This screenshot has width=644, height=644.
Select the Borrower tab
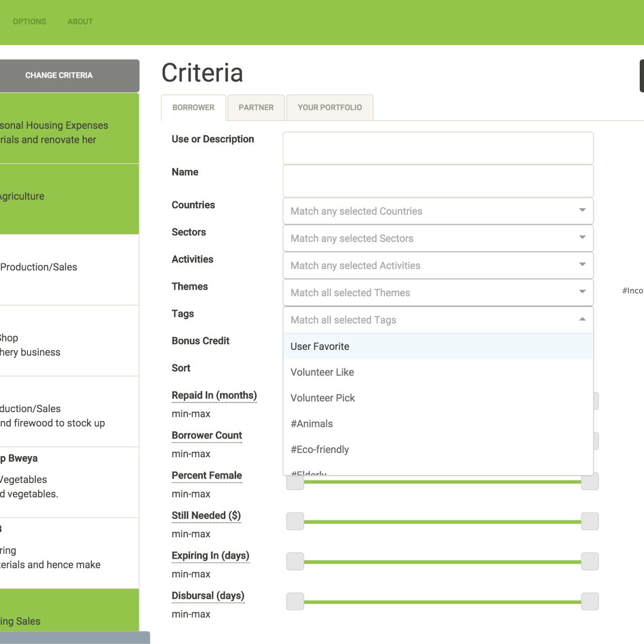[193, 107]
